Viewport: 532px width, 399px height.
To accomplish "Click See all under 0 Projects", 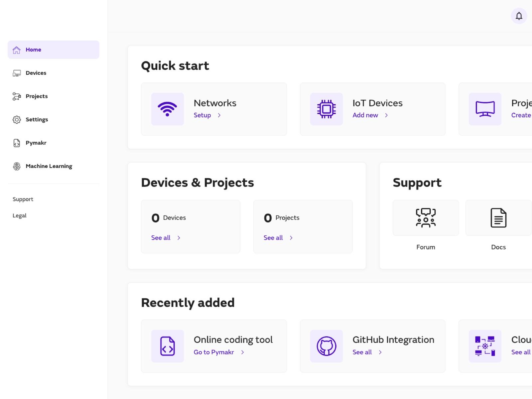I will [273, 238].
